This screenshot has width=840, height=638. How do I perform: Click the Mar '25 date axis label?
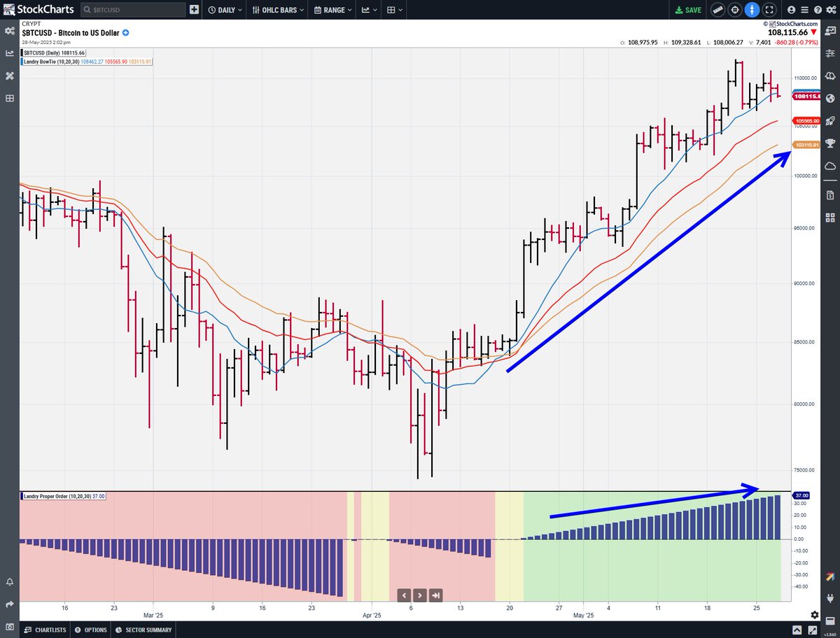[153, 616]
